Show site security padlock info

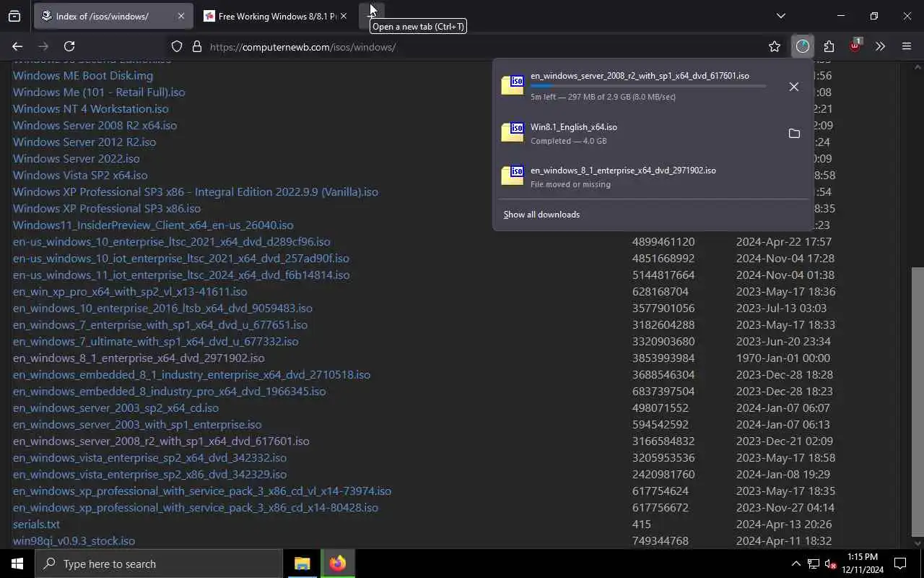pos(196,46)
